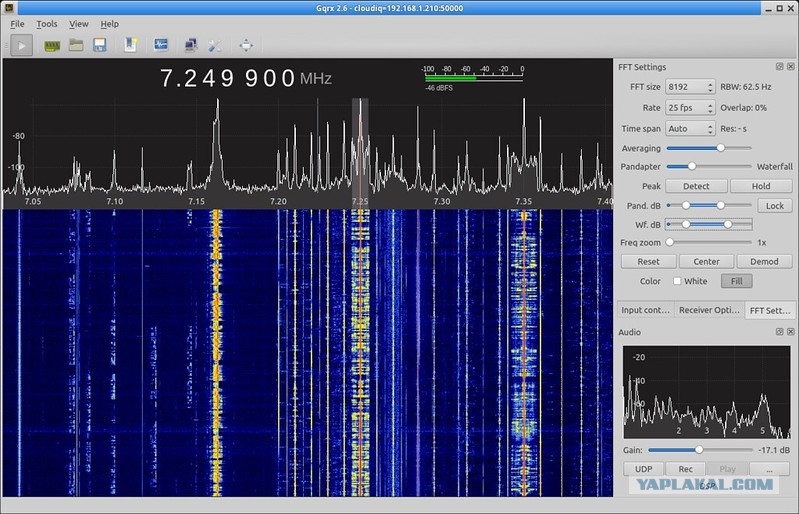Screen dimensions: 799x514
Task: Toggle full screen toolbar icon
Action: pyautogui.click(x=246, y=45)
